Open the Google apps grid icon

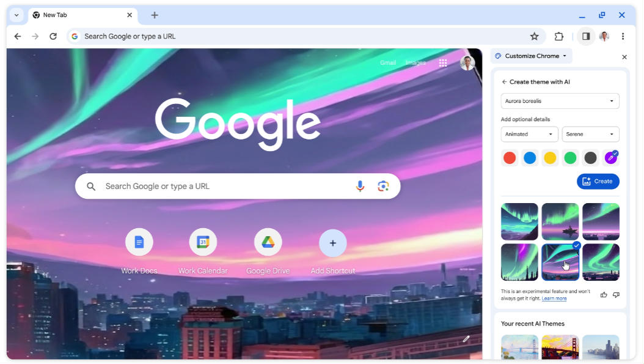click(443, 63)
